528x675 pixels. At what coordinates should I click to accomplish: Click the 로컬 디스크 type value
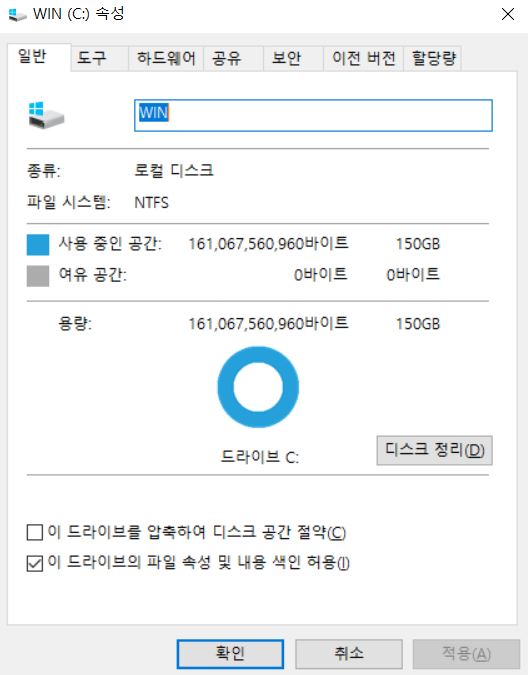pos(173,170)
